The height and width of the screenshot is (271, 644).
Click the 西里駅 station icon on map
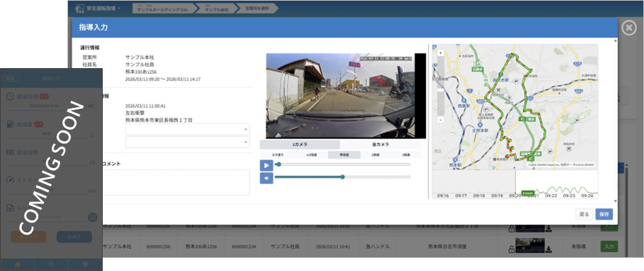point(464,100)
